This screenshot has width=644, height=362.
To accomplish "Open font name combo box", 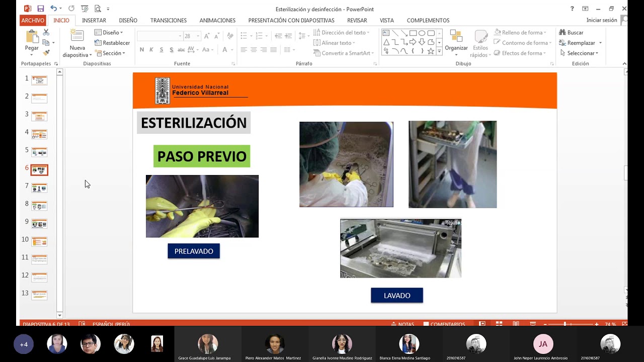I will coord(160,36).
